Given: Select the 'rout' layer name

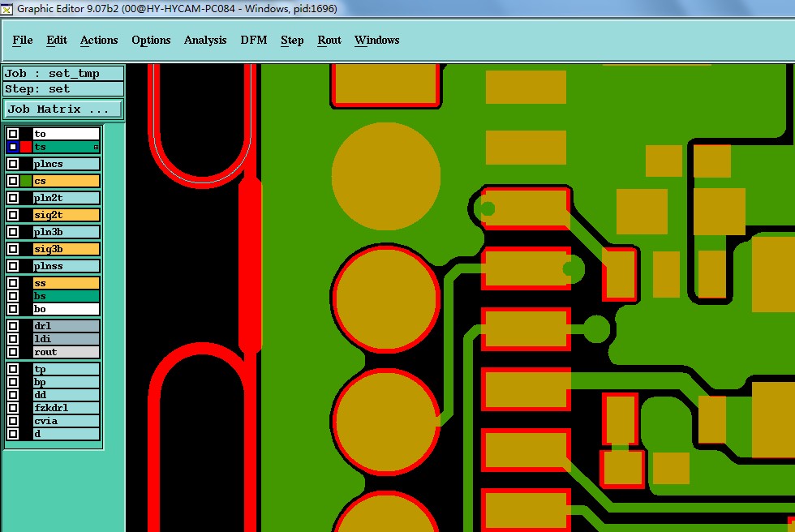Looking at the screenshot, I should [x=66, y=352].
